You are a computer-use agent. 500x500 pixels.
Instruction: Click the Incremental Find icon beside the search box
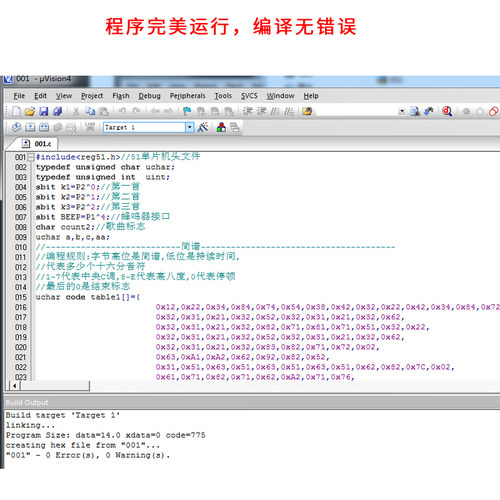429,111
